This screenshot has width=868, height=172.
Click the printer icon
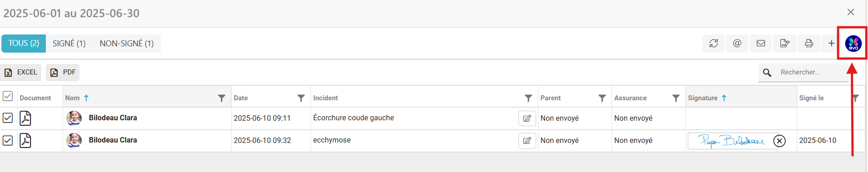(809, 44)
